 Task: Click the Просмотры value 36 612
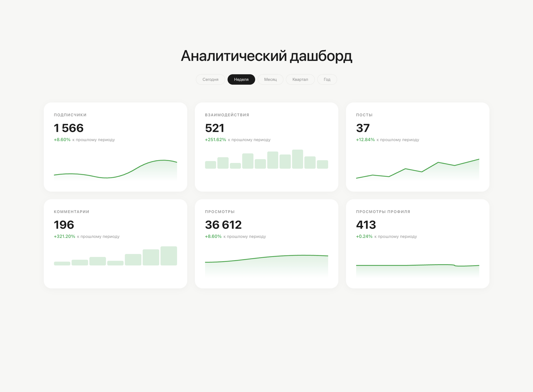[x=223, y=225]
